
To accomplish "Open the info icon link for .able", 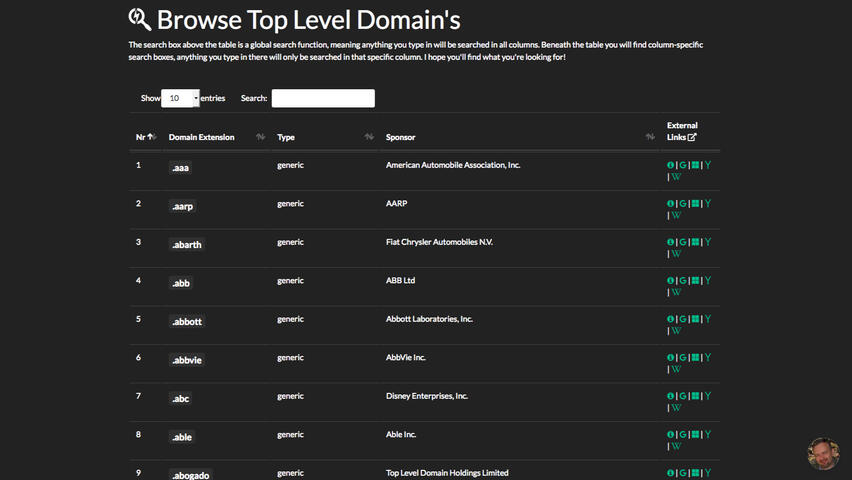I will click(671, 434).
